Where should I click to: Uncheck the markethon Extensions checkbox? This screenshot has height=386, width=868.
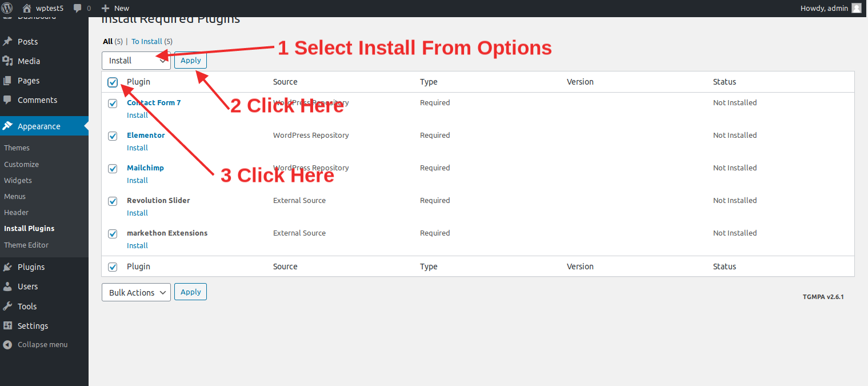pos(113,234)
